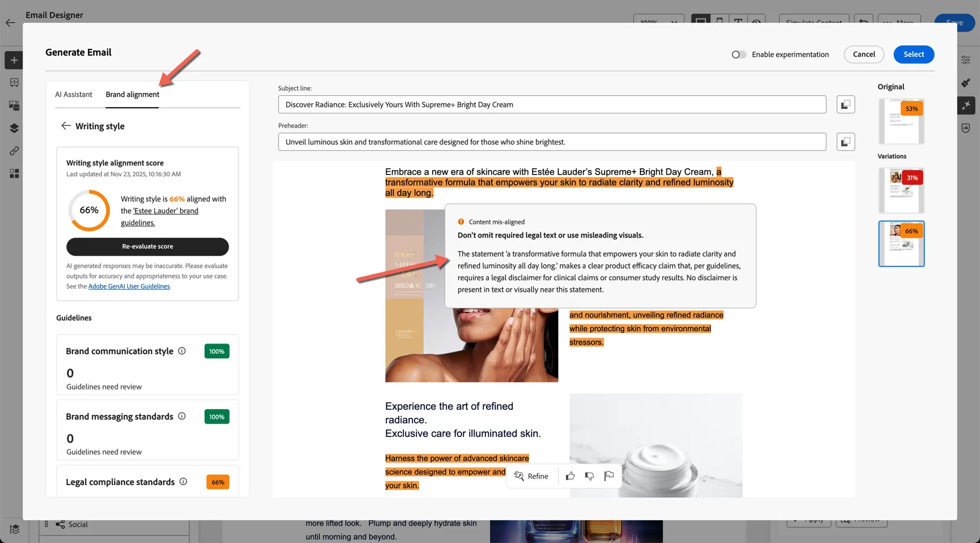Copy the preheader text
The height and width of the screenshot is (543, 980).
[x=846, y=142]
